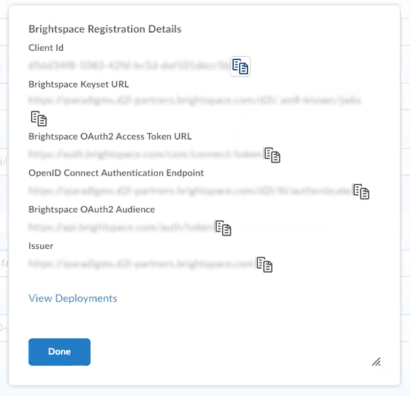
Task: Select the blurred Client Id text
Action: pos(129,65)
